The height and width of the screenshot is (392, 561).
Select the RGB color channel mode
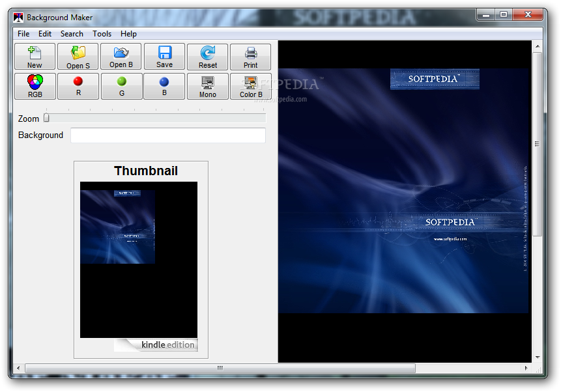pyautogui.click(x=35, y=86)
